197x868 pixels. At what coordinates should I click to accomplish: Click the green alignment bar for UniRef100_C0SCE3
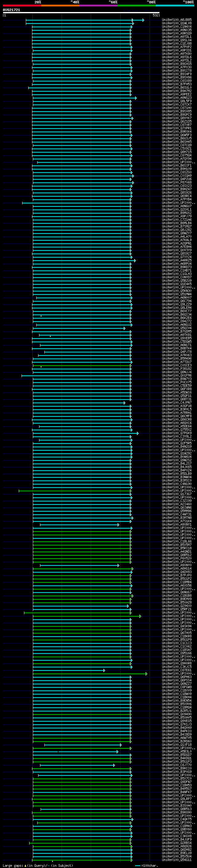[82, 366]
